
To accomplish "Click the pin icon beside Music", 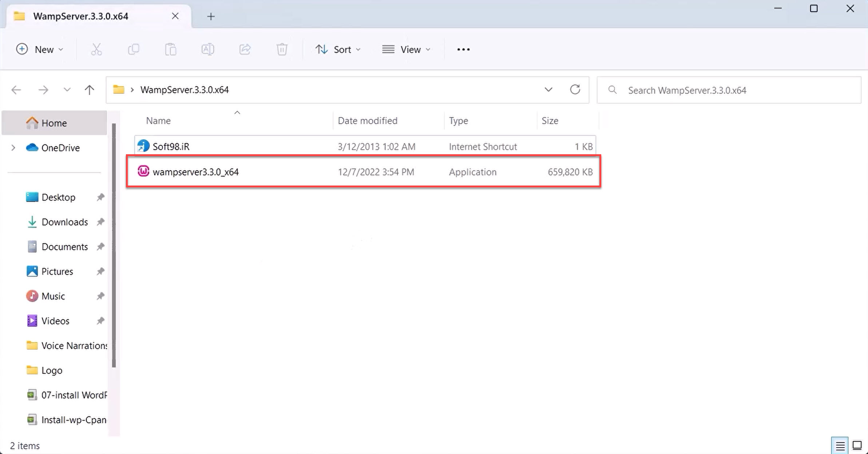I will [x=100, y=296].
